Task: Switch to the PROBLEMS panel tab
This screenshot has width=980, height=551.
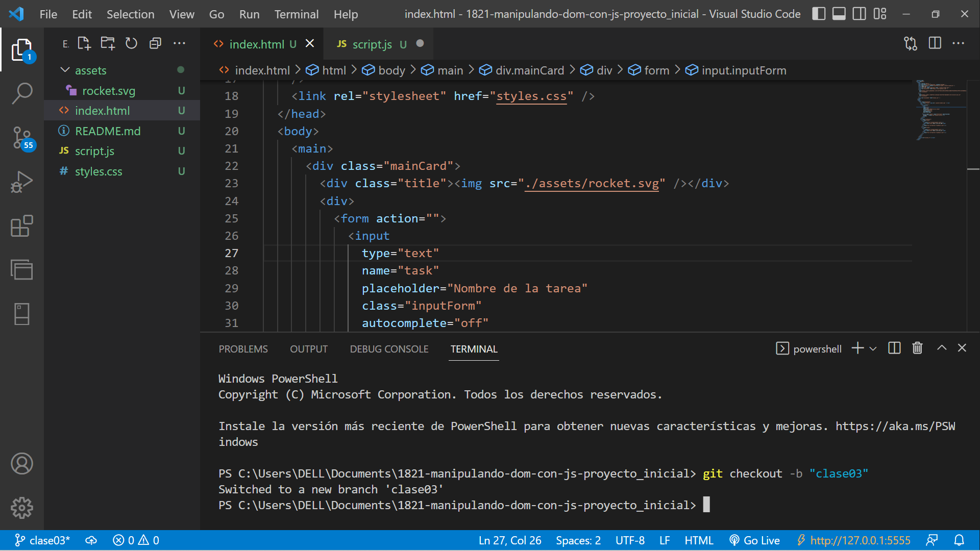Action: [x=243, y=349]
